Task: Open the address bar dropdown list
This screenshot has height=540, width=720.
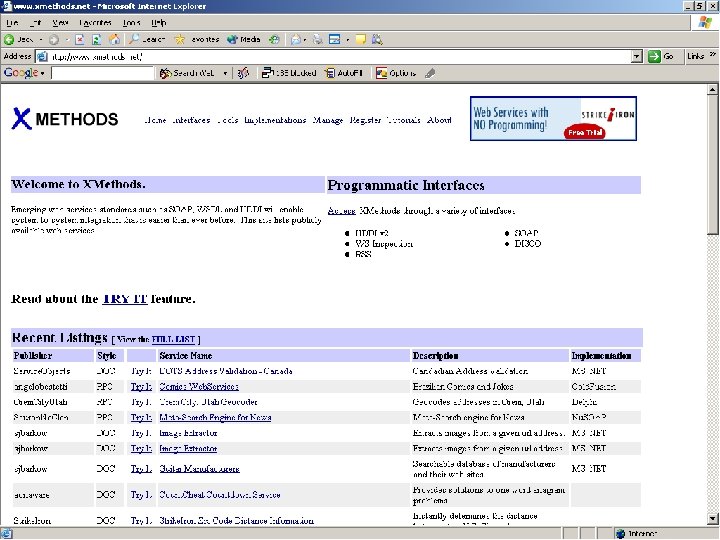Action: (636, 56)
